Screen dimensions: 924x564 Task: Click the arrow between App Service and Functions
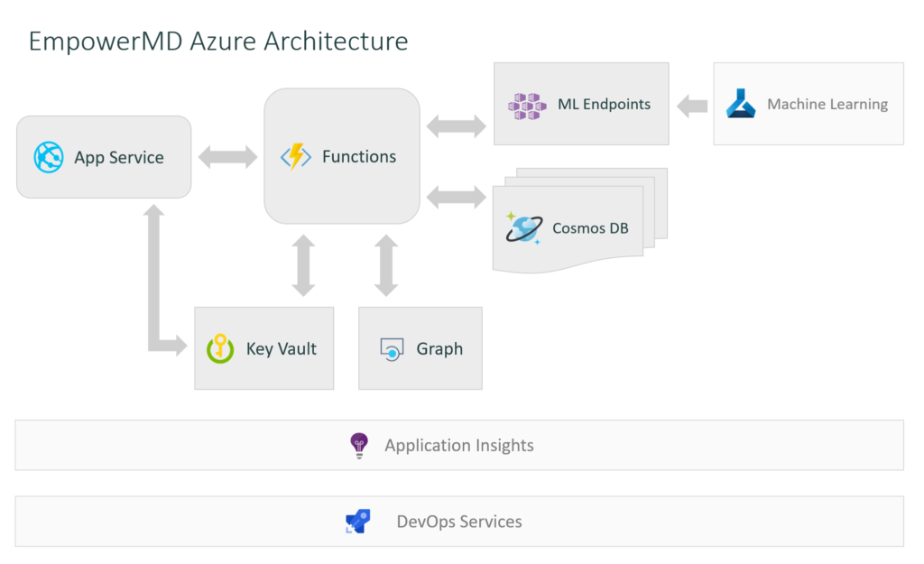click(x=227, y=156)
